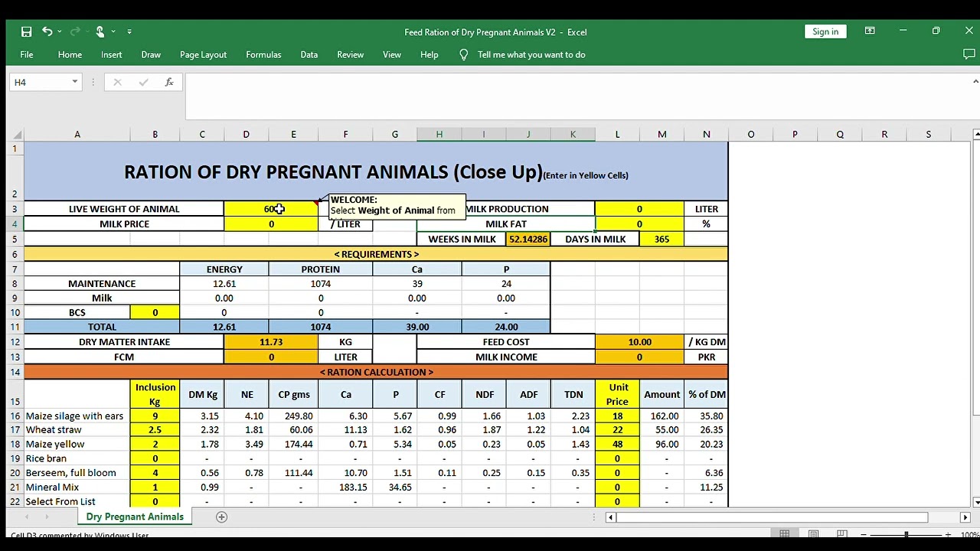Toggle Touch/Mouse mode icon

100,31
